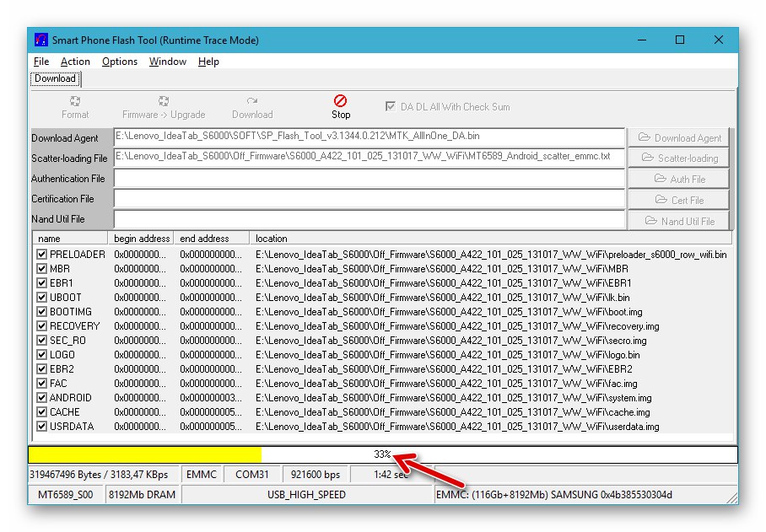Image resolution: width=766 pixels, height=532 pixels.
Task: Click the Auth File button
Action: pyautogui.click(x=679, y=178)
